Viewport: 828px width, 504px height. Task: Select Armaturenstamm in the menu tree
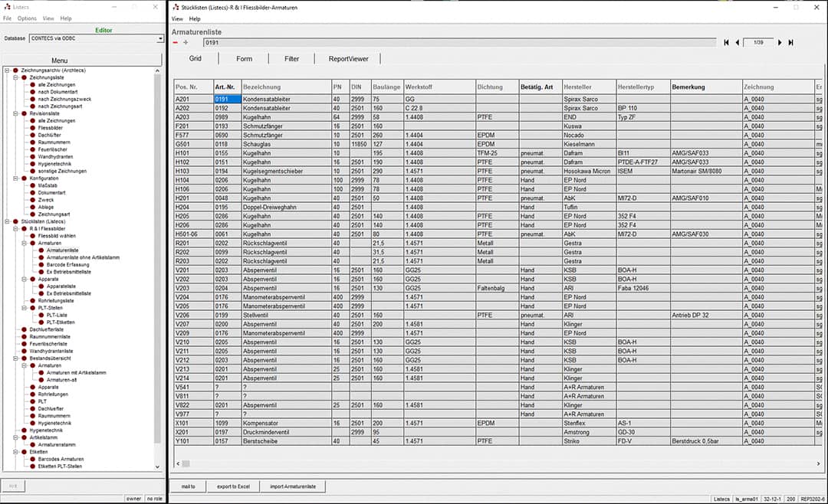57,444
